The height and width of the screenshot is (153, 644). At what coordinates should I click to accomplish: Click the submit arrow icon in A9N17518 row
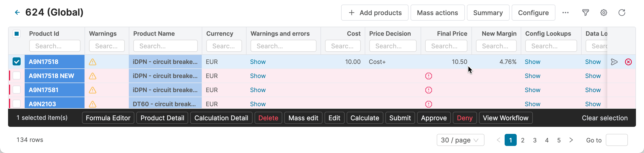tap(614, 62)
